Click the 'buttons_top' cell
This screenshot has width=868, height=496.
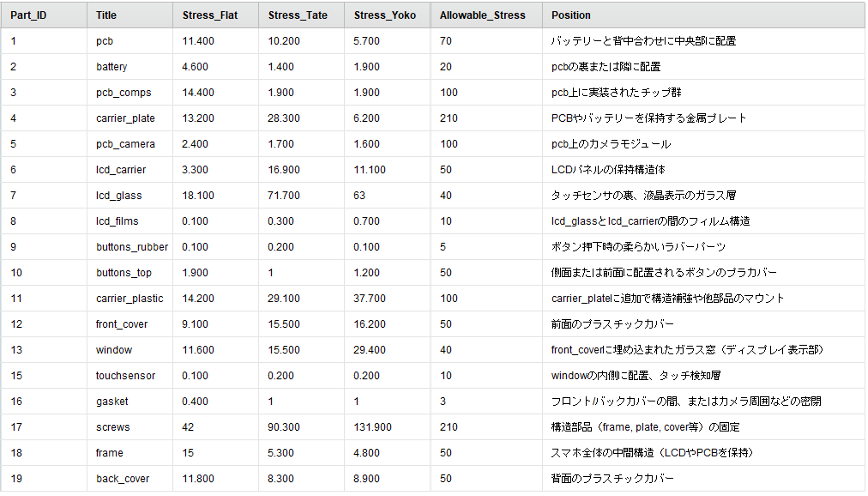pyautogui.click(x=130, y=273)
